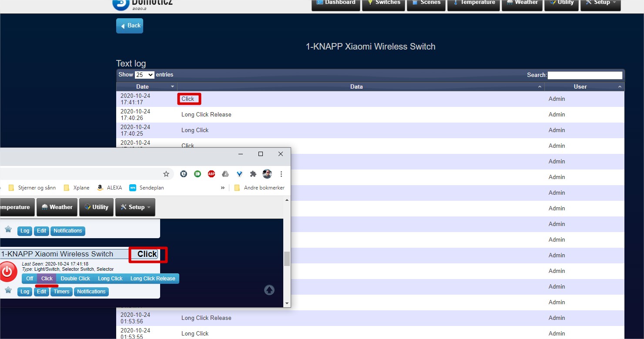Select the purple 'Click' selector level

pyautogui.click(x=47, y=279)
